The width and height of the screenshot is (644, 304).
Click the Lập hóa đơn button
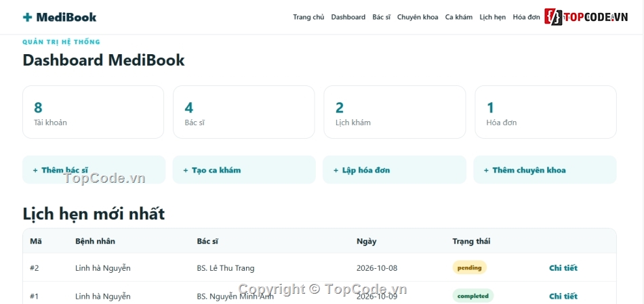(x=395, y=170)
